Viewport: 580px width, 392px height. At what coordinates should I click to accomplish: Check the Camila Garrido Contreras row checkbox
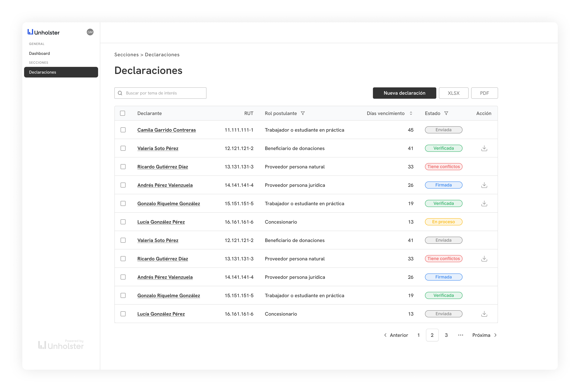(123, 130)
